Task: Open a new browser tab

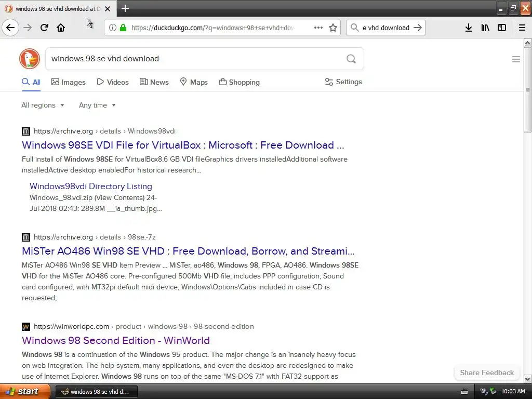Action: coord(125,8)
